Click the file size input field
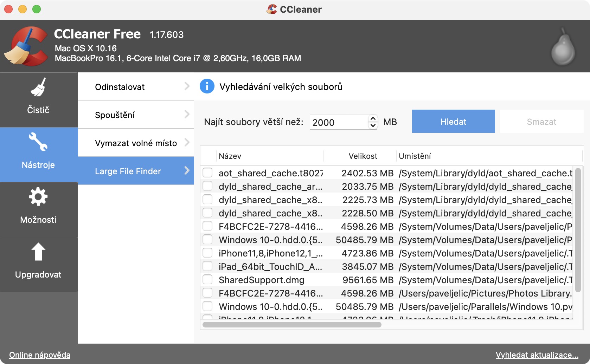The image size is (590, 364). (x=339, y=122)
